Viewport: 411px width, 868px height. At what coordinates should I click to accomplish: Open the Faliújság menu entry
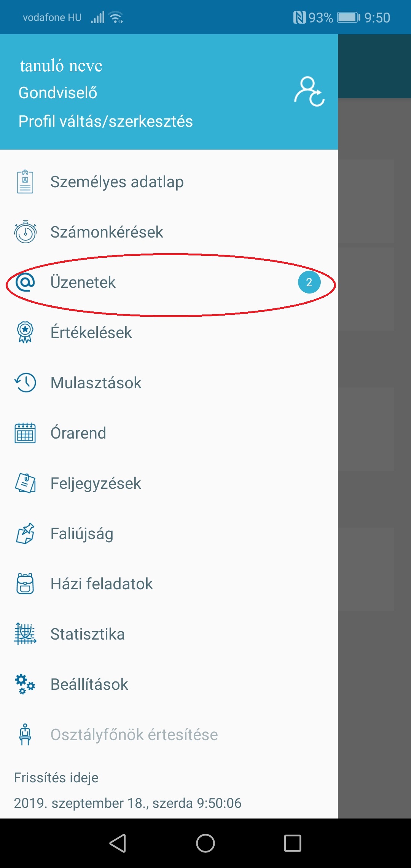(x=82, y=534)
